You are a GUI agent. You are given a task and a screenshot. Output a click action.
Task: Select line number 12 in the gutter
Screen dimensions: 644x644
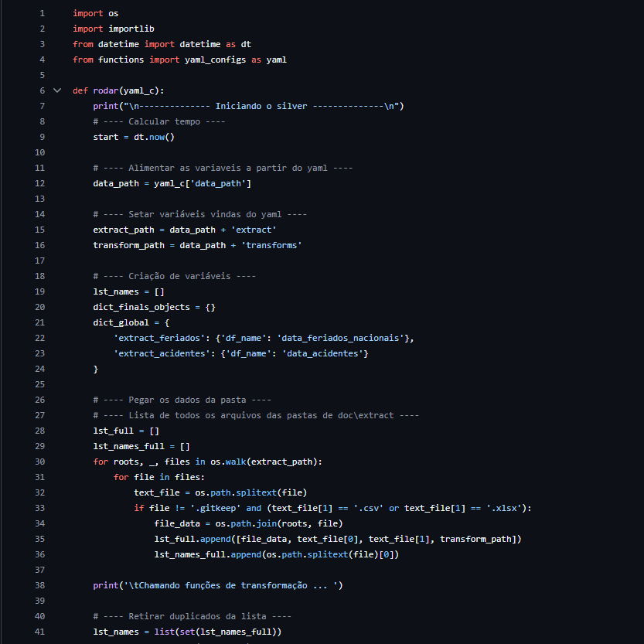click(39, 183)
